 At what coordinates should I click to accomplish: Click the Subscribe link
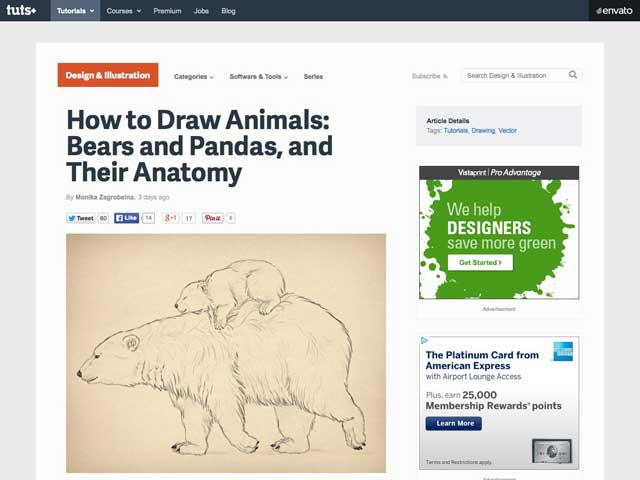click(x=426, y=76)
